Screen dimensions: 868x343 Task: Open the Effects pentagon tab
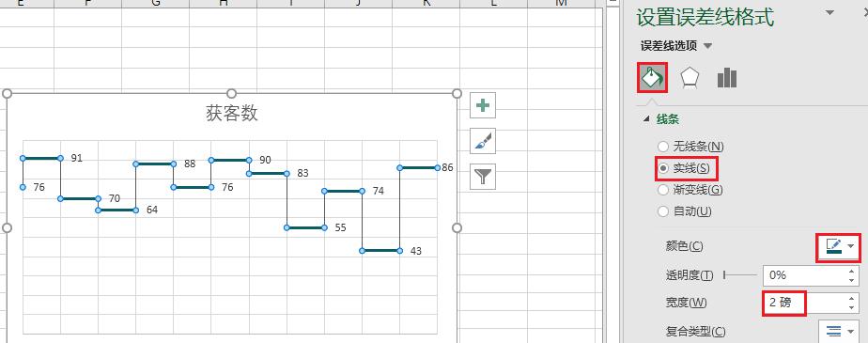pos(690,78)
